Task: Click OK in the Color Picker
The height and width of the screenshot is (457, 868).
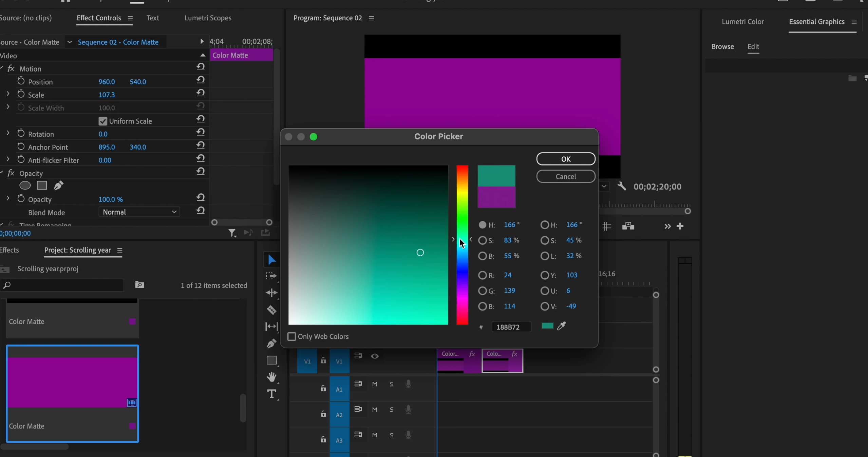Action: pyautogui.click(x=566, y=159)
